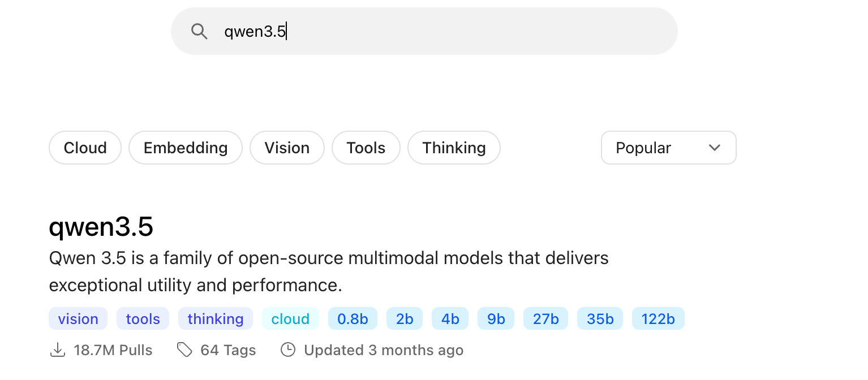The image size is (868, 380).
Task: Open the Popular sort dropdown
Action: click(x=668, y=148)
